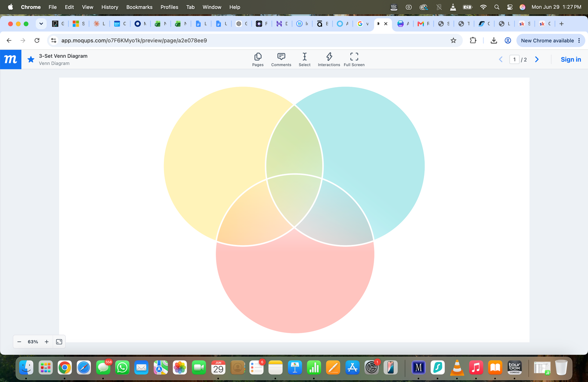Zoom out with the minus button

click(19, 342)
